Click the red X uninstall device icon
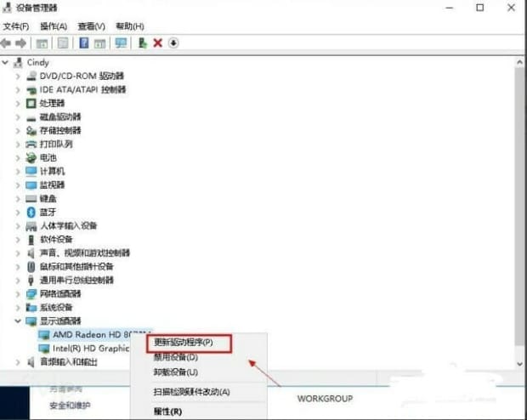The image size is (527, 420). pos(157,43)
